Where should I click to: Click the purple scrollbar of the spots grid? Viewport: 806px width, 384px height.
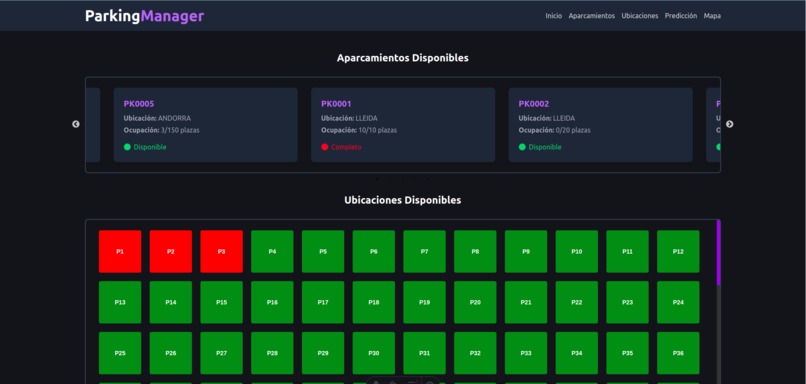[x=719, y=252]
